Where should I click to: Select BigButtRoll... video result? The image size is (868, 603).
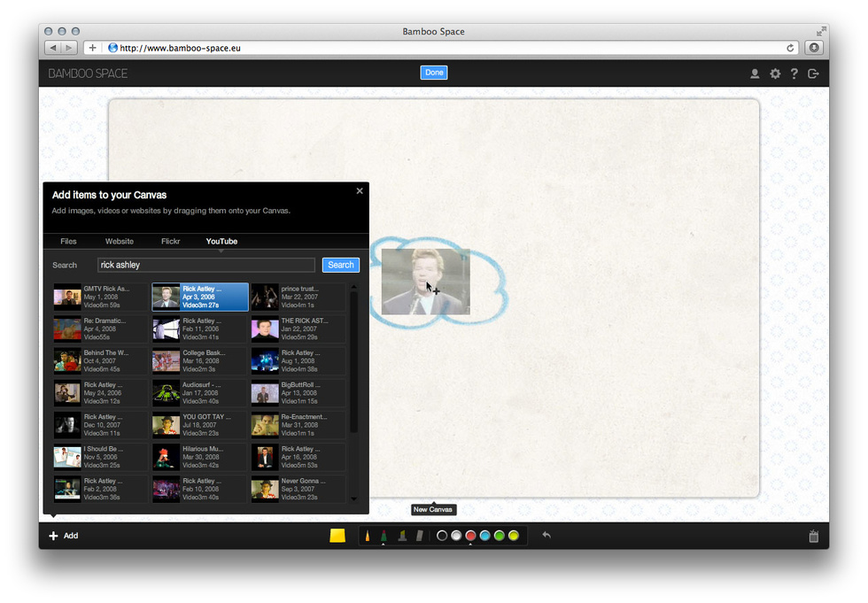pos(298,393)
